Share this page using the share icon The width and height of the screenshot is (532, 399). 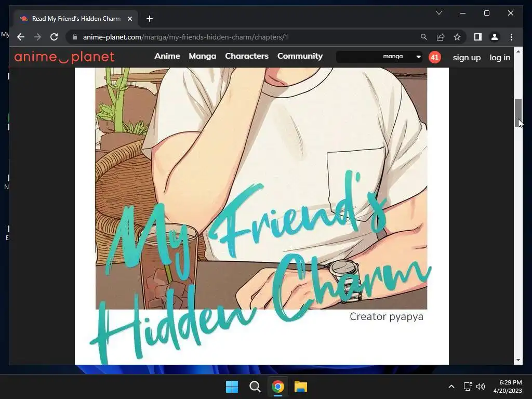(x=441, y=37)
